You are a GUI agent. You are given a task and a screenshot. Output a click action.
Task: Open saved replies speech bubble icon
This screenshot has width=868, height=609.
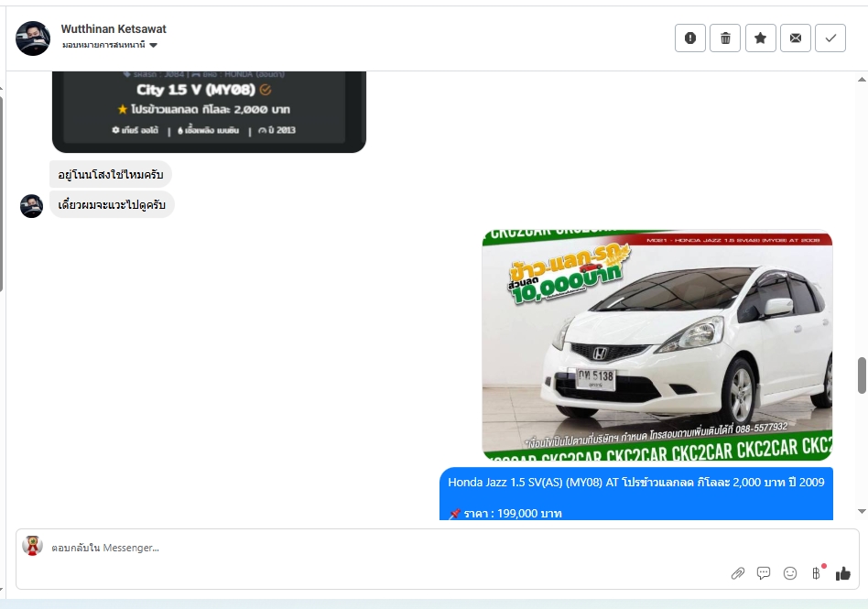[x=764, y=573]
